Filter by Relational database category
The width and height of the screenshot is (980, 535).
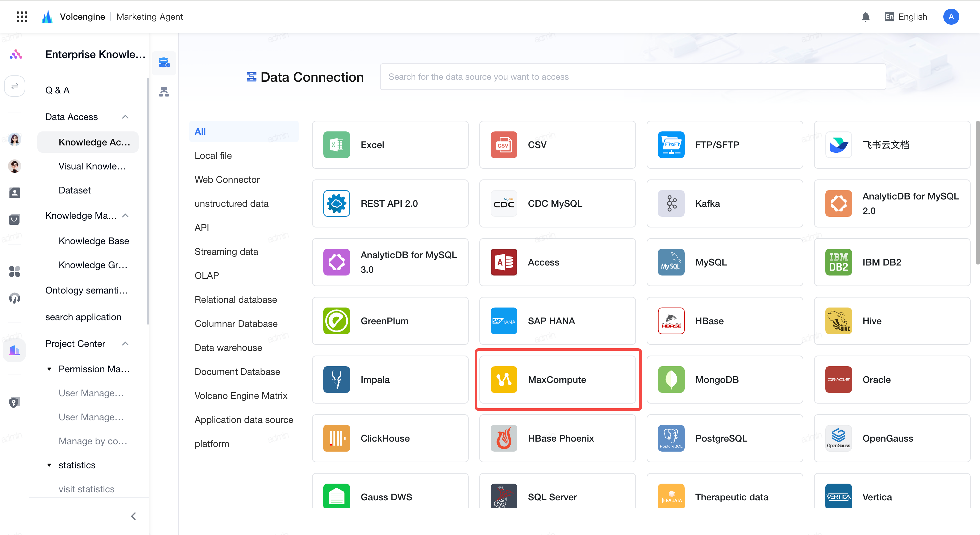[x=236, y=300]
